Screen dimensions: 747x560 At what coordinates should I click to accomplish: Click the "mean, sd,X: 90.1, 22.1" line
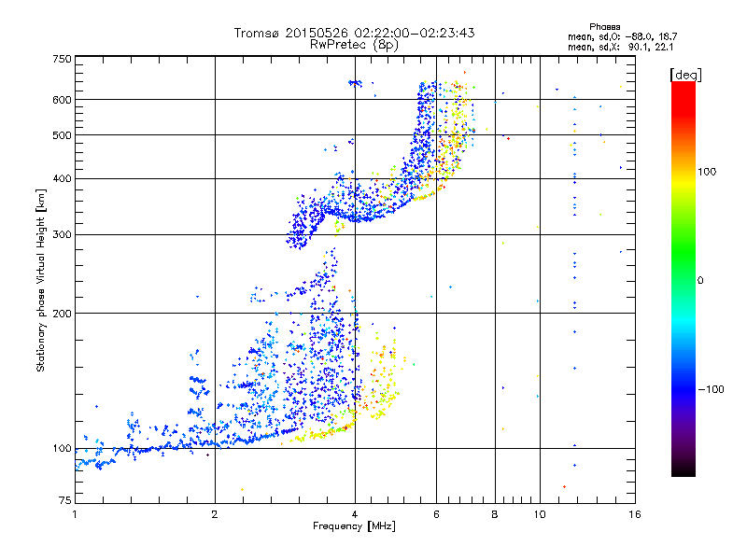(620, 48)
